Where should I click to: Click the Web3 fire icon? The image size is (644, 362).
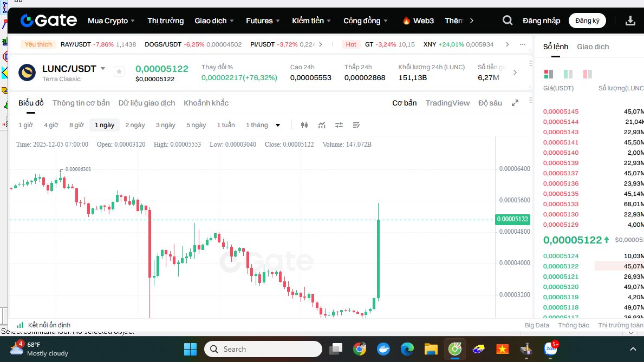[x=406, y=21]
